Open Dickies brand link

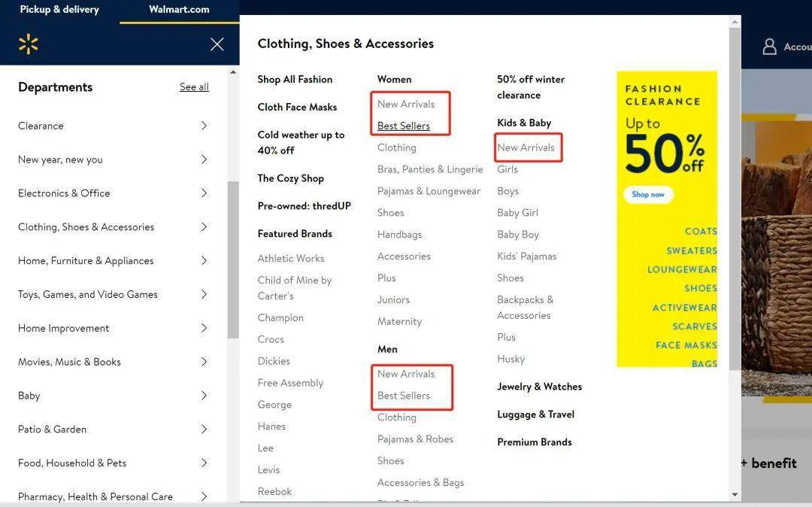tap(274, 362)
